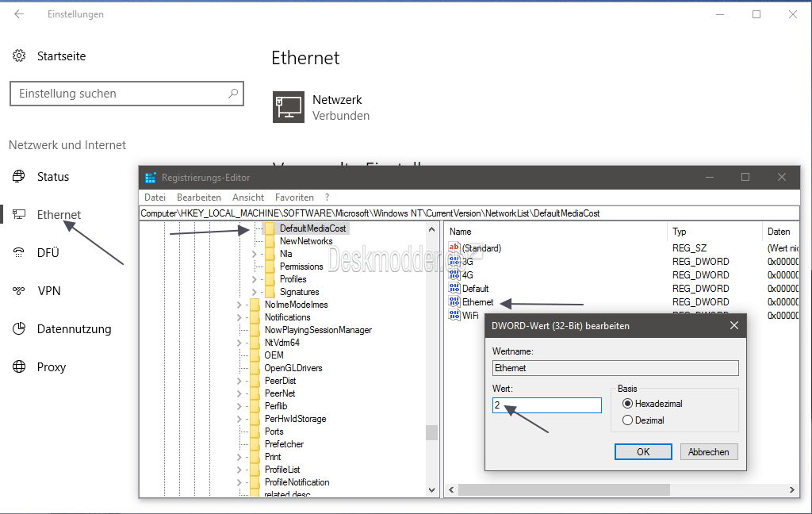Open the ? help menu
The image size is (812, 514).
point(327,198)
